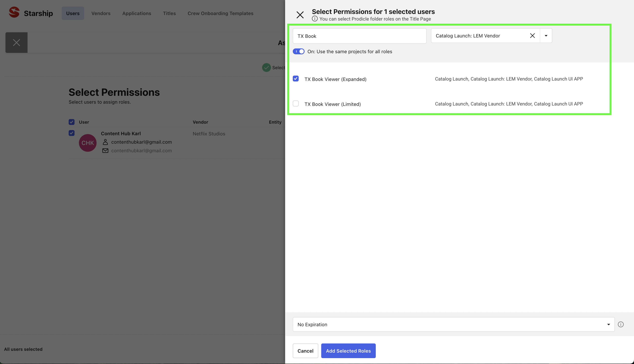
Task: Open the application filter dropdown arrow
Action: click(x=546, y=36)
